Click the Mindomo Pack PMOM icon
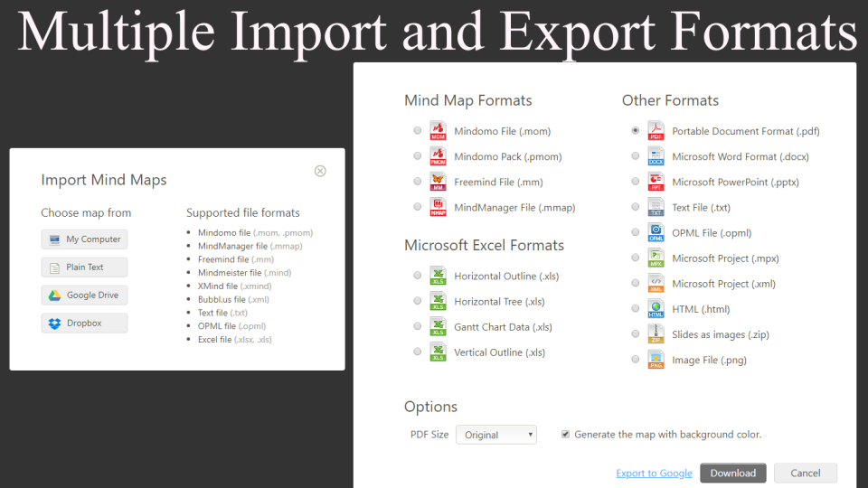 [438, 156]
